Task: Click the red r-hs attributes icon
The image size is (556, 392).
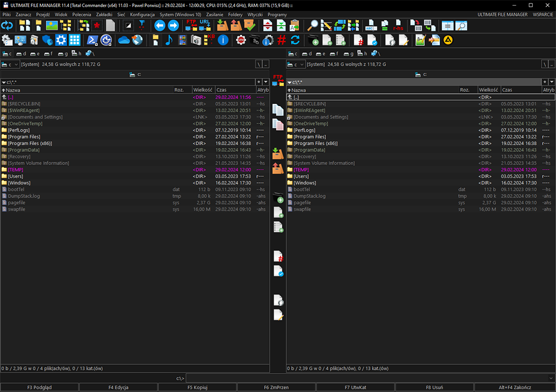Action: (398, 26)
